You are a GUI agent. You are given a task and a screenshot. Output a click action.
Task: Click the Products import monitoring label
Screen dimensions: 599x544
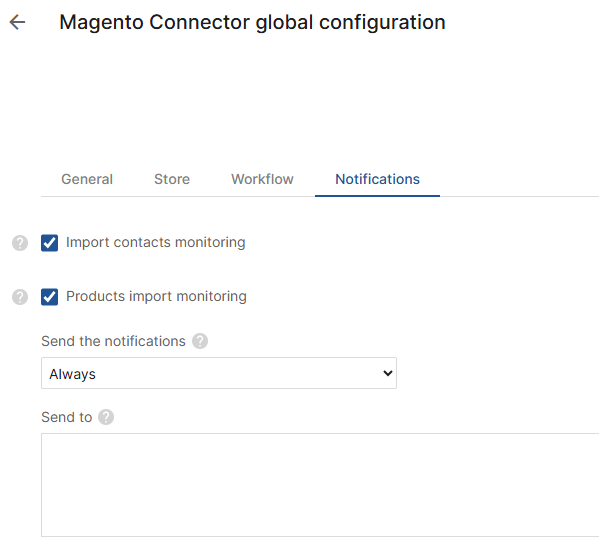click(156, 296)
